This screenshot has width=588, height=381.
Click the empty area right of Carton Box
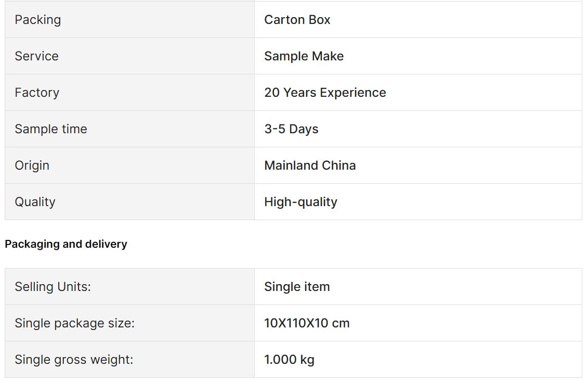click(455, 20)
